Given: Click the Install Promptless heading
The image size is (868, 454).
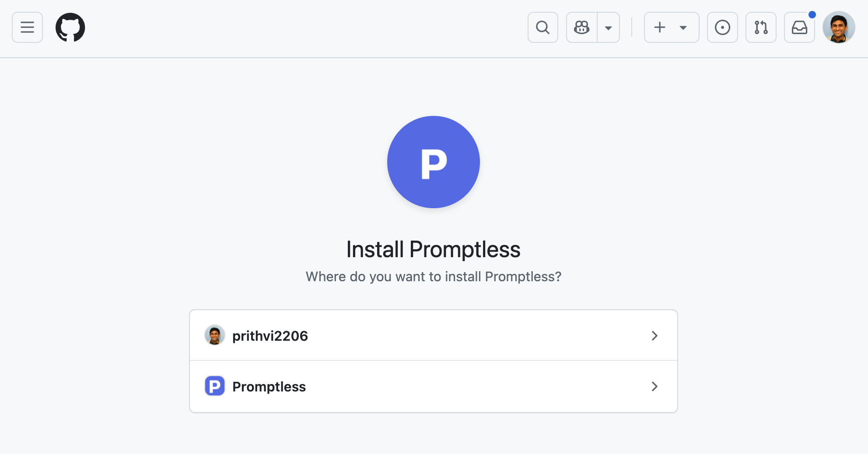Looking at the screenshot, I should click(x=433, y=249).
